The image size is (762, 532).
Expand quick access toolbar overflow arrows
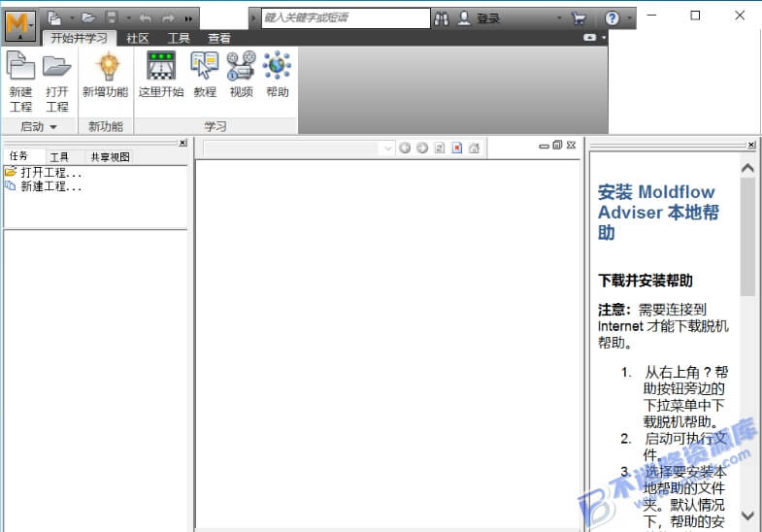[188, 19]
